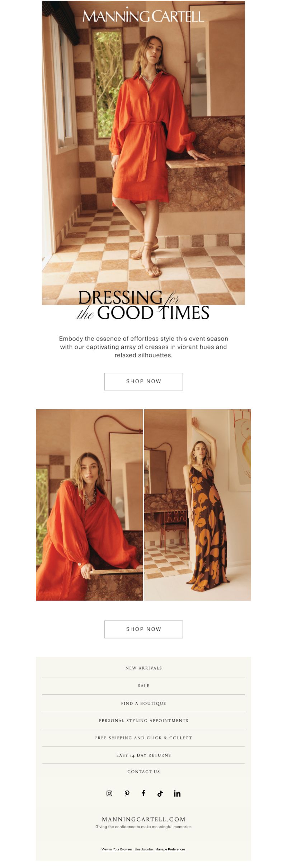
Task: Open Free Shipping and Click & Collect
Action: 143,738
